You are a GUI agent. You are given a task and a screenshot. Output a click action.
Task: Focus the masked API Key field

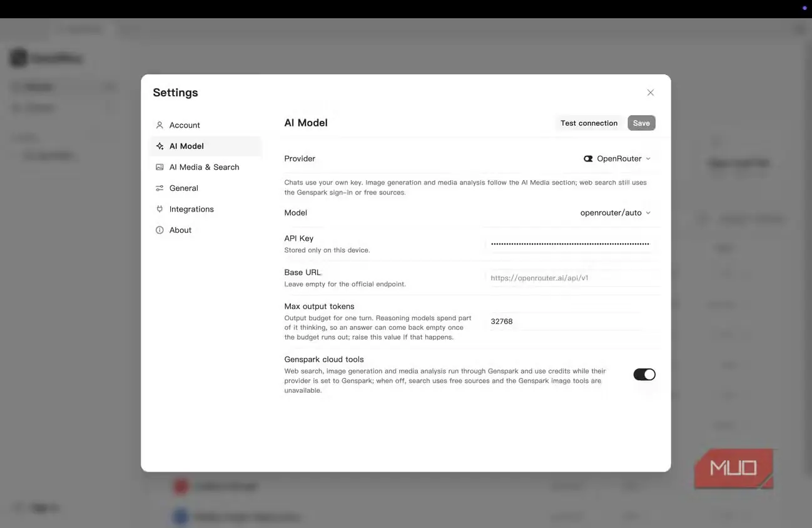click(x=570, y=244)
